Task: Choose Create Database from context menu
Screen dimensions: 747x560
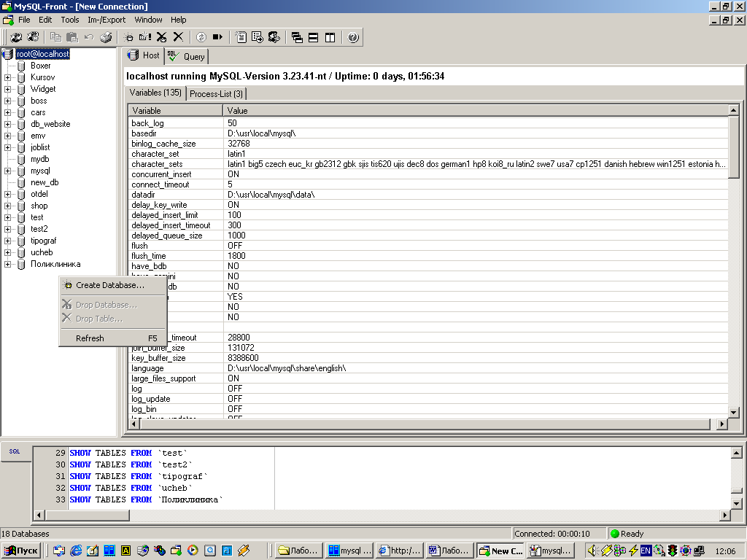Action: (113, 285)
